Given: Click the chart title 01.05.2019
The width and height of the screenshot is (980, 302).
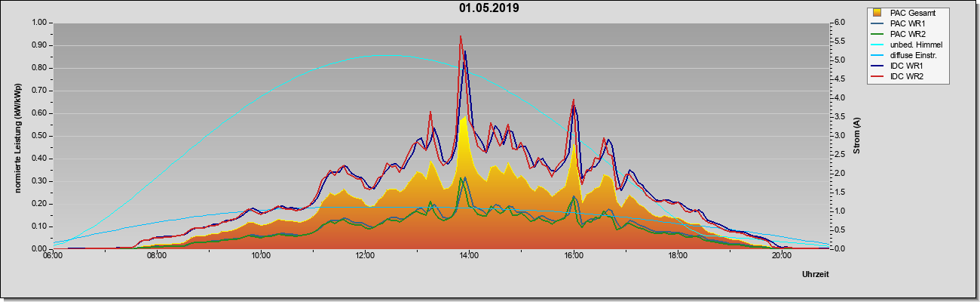Looking at the screenshot, I should point(489,8).
